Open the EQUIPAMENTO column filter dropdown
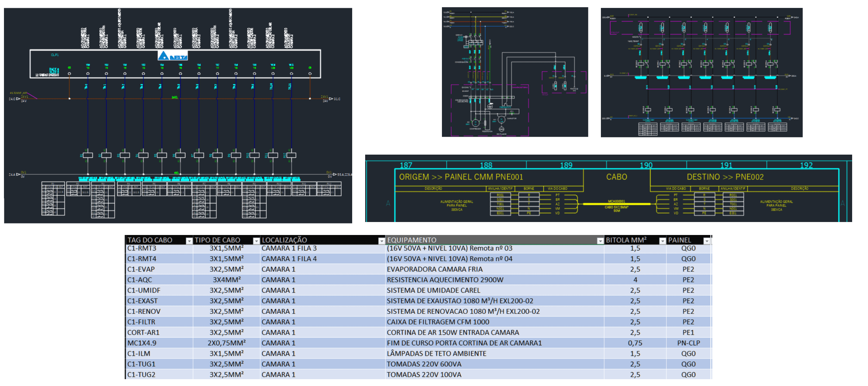868x386 pixels. click(x=600, y=241)
